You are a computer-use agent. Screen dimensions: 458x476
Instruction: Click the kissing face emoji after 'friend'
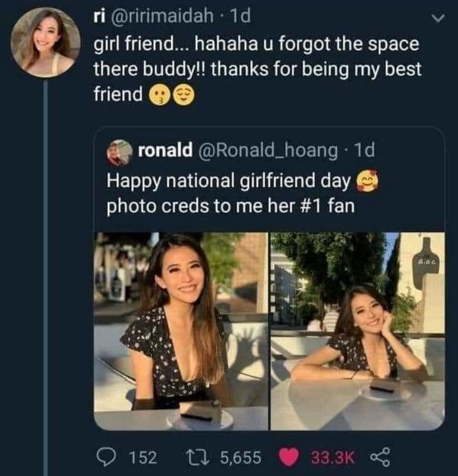tap(156, 94)
